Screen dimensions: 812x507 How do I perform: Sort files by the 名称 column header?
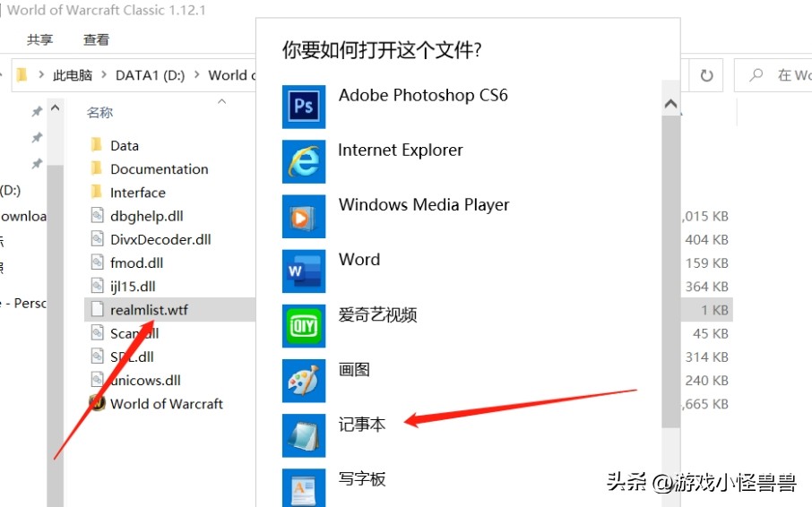coord(100,112)
